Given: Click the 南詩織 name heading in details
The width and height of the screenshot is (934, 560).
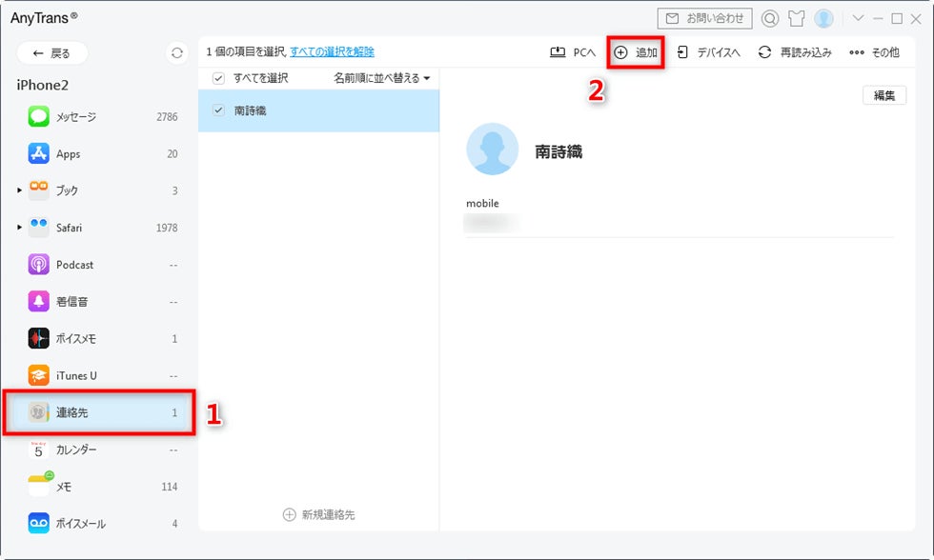Looking at the screenshot, I should 558,151.
